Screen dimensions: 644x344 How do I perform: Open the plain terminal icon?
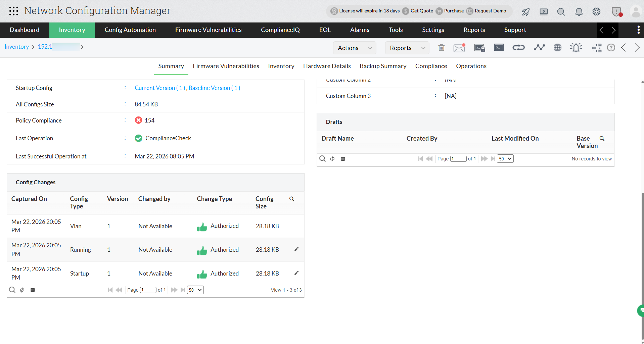499,48
